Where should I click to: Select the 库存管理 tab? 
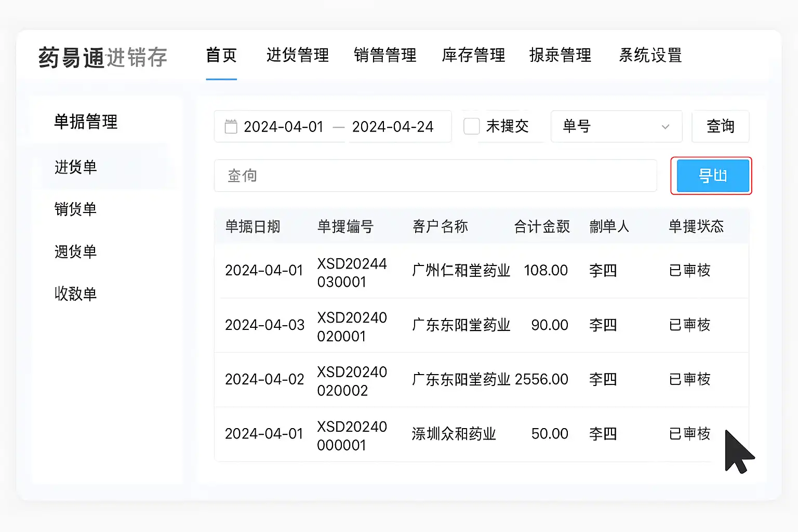[x=473, y=55]
